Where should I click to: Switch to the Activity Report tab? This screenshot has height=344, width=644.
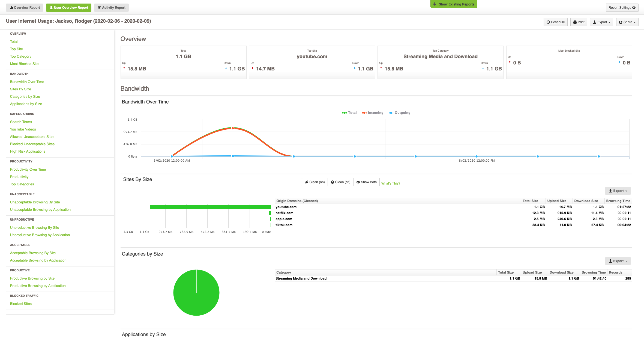[111, 7]
